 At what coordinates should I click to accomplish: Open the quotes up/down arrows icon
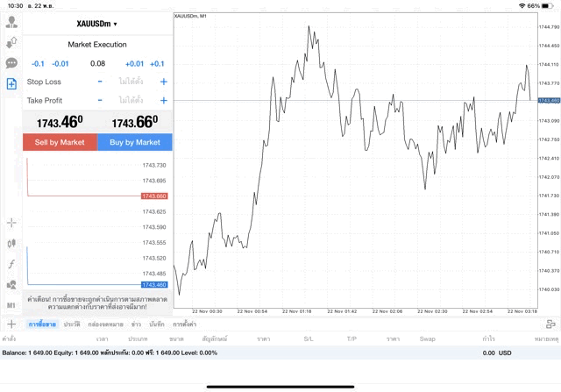11,42
